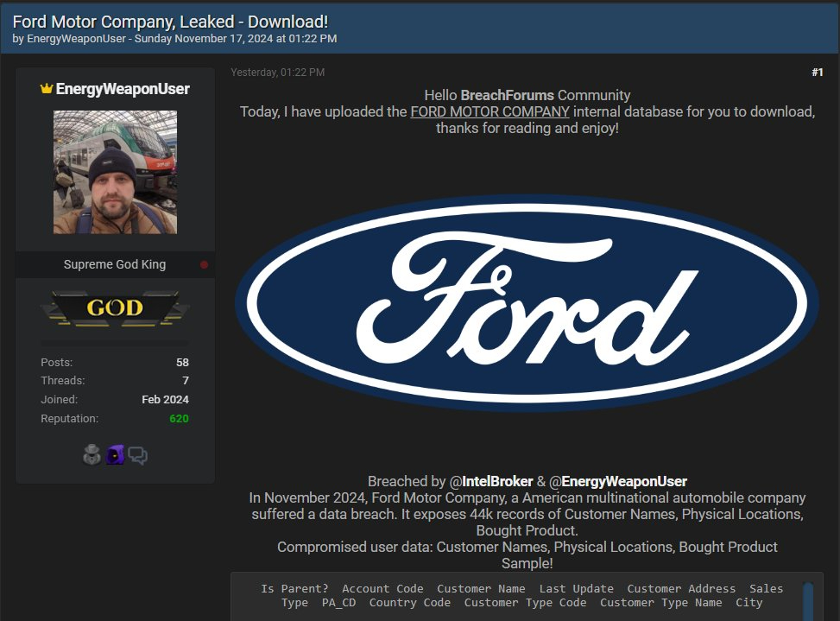Viewport: 840px width, 621px height.
Task: Open the @EnergyWeaponUser mention in post
Action: pos(618,481)
